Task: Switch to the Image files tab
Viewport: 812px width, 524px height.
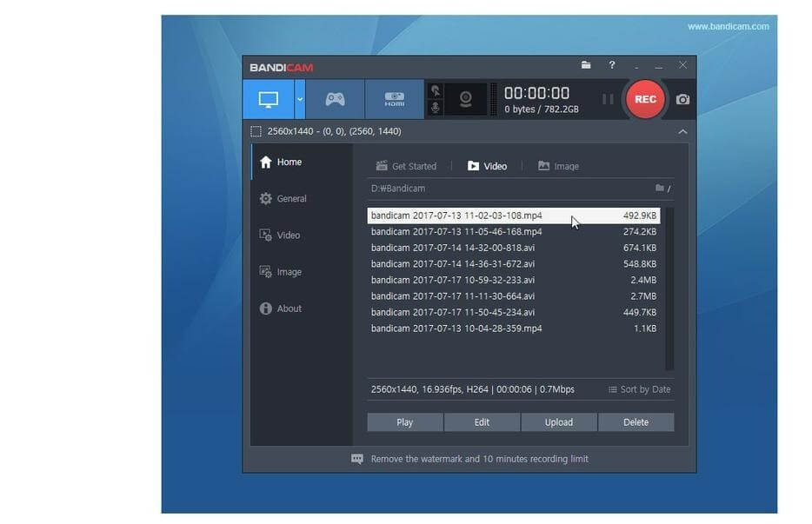Action: click(558, 166)
